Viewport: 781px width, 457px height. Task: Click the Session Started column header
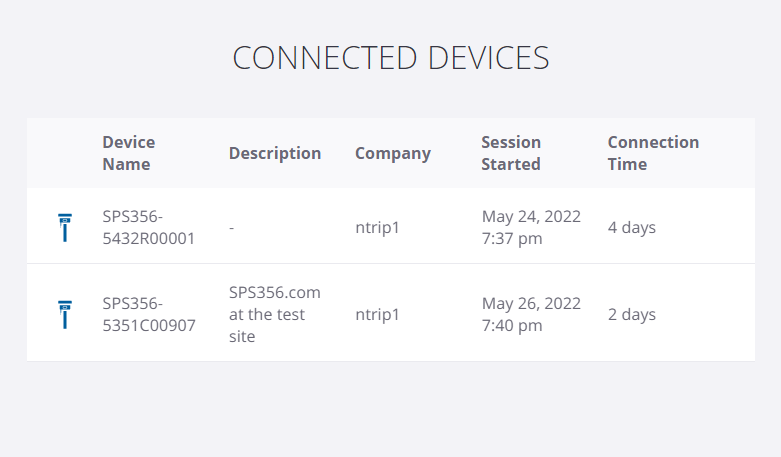pos(511,153)
